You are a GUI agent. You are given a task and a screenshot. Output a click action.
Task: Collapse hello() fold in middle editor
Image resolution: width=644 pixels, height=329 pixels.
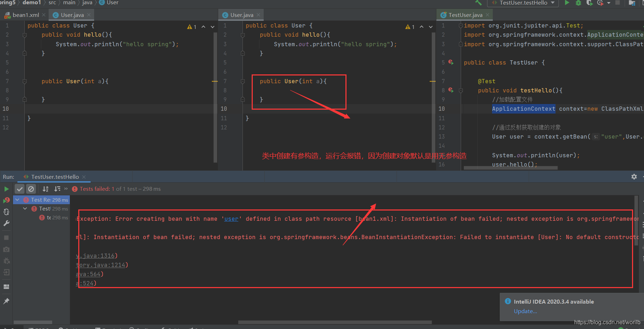[x=243, y=35]
